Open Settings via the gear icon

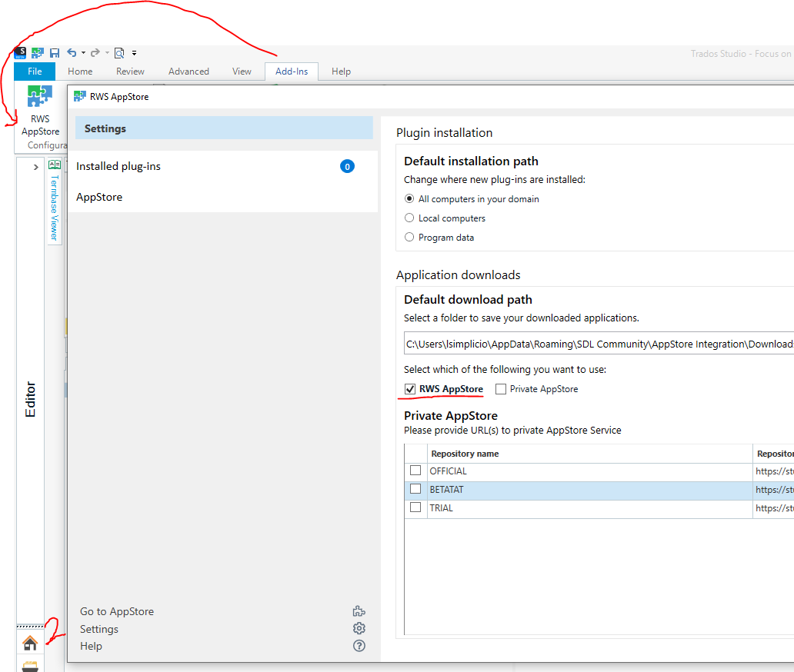[x=359, y=628]
